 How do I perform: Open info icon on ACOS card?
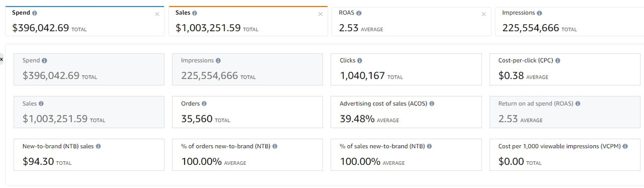point(432,103)
